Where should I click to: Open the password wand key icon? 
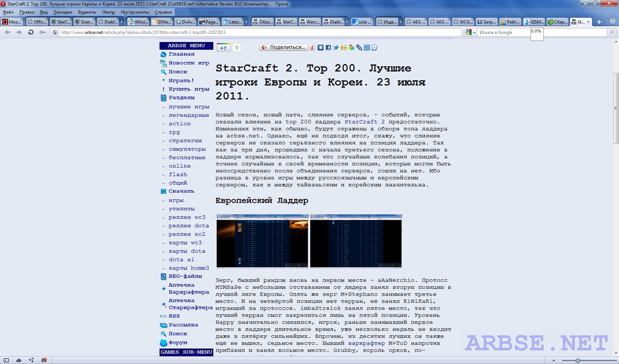point(43,32)
